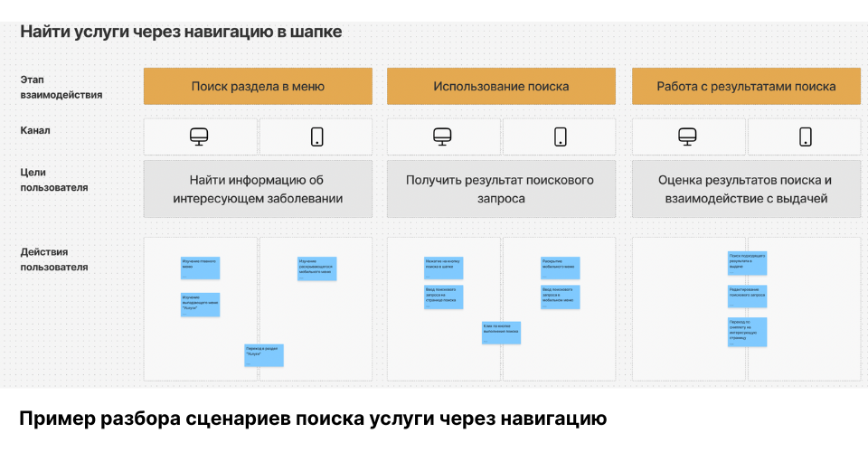Select mobile icon under 'Использование поиска'
The height and width of the screenshot is (452, 868).
560,137
